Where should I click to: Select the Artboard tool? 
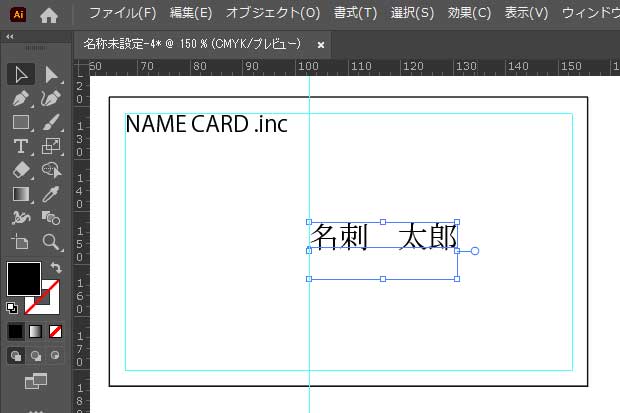point(21,242)
